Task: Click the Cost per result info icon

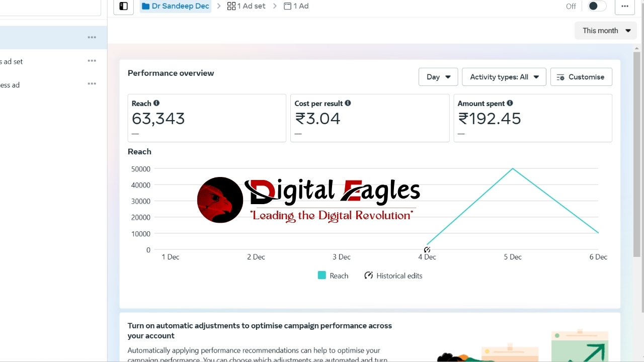Action: (x=348, y=103)
